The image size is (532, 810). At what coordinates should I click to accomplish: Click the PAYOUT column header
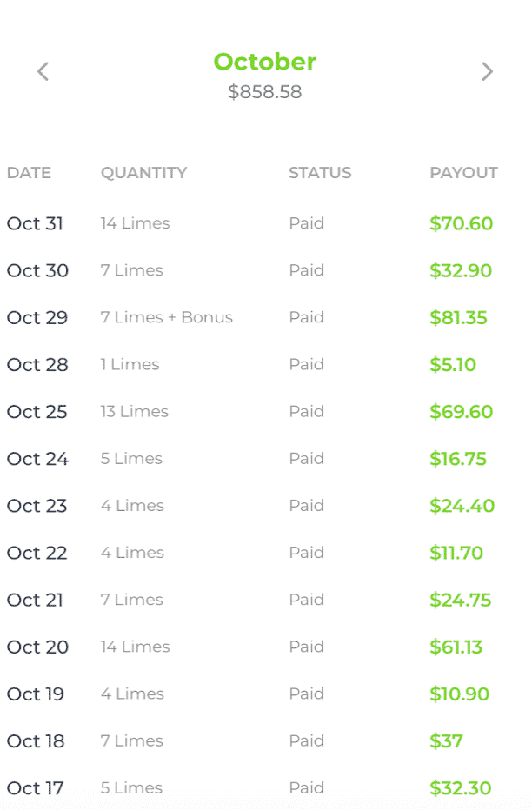coord(463,173)
